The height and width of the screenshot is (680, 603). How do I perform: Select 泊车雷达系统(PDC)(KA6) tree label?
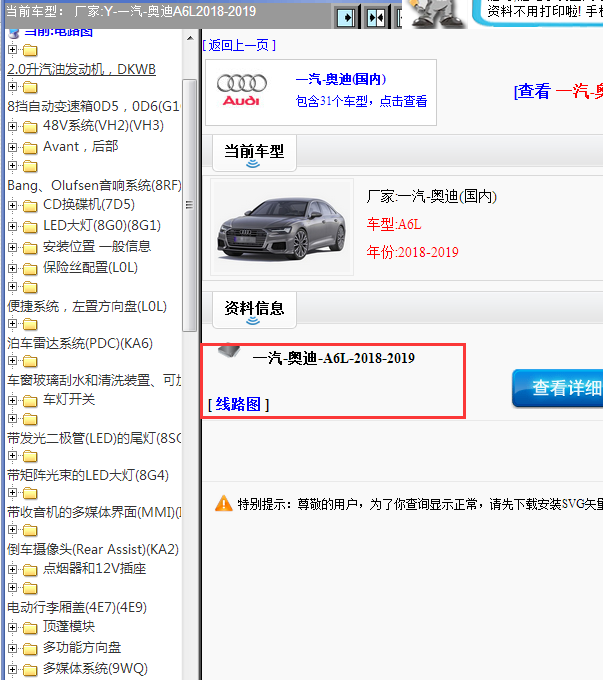click(x=80, y=343)
